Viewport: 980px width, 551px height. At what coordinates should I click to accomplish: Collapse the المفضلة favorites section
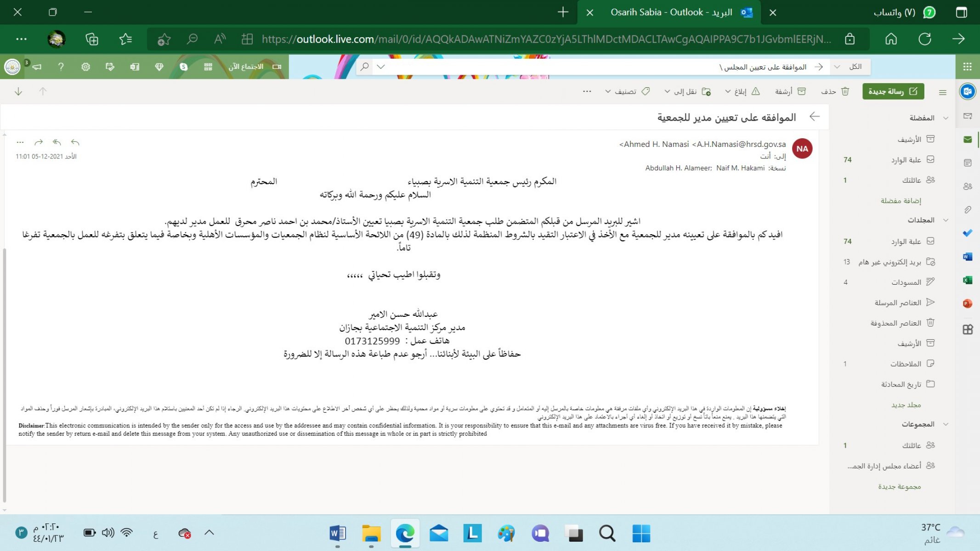[x=946, y=118]
